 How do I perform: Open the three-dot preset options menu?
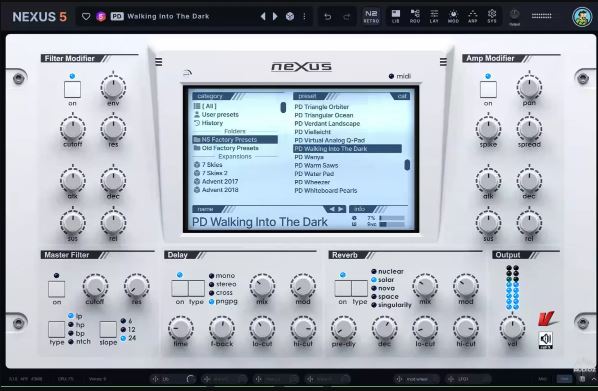pos(304,16)
